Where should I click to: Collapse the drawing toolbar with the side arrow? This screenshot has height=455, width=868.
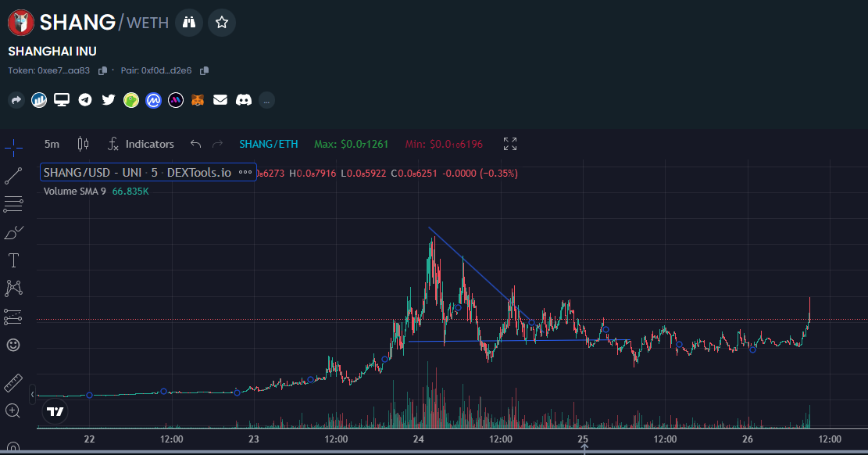point(32,395)
